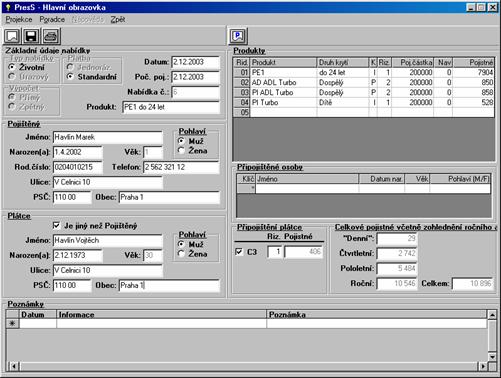Click Pojištěný Jméno field 'Havlín Marek'

(x=108, y=137)
